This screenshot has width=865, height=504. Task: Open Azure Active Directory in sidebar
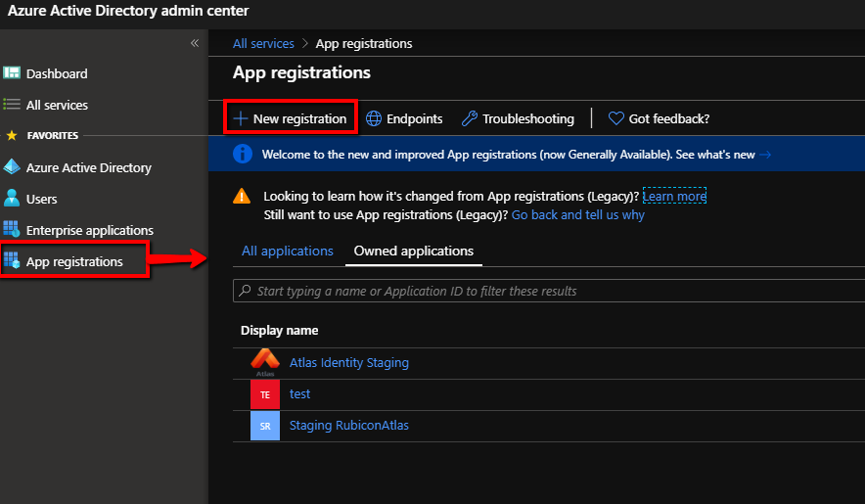[x=89, y=167]
